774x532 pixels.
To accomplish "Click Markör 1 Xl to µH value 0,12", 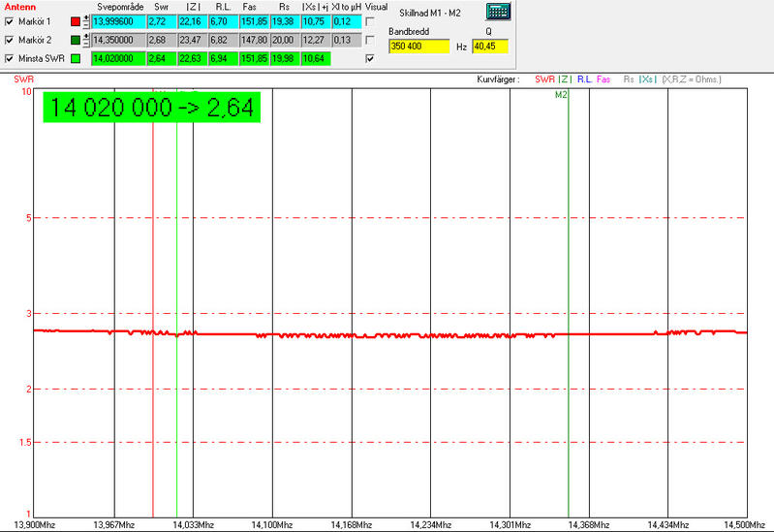I will (347, 21).
